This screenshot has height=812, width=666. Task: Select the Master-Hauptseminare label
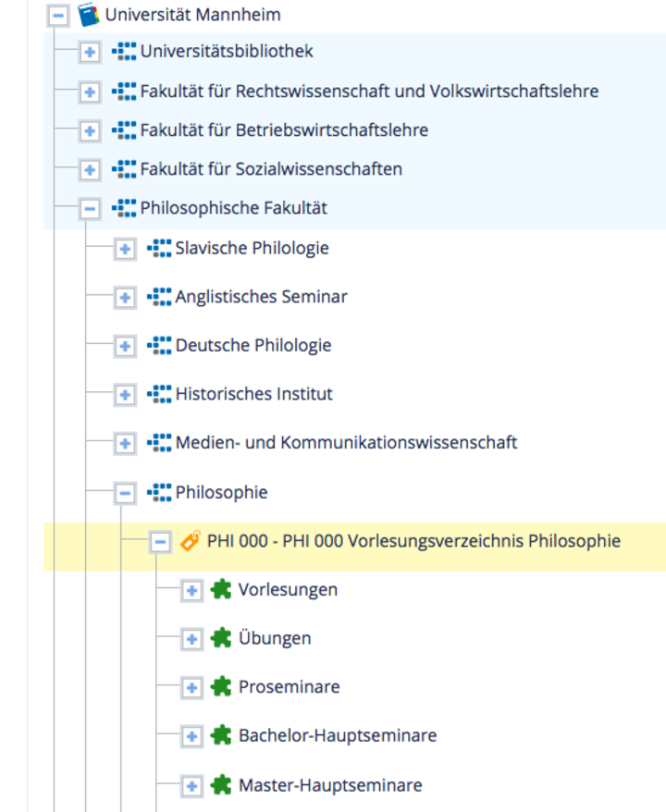pos(330,785)
